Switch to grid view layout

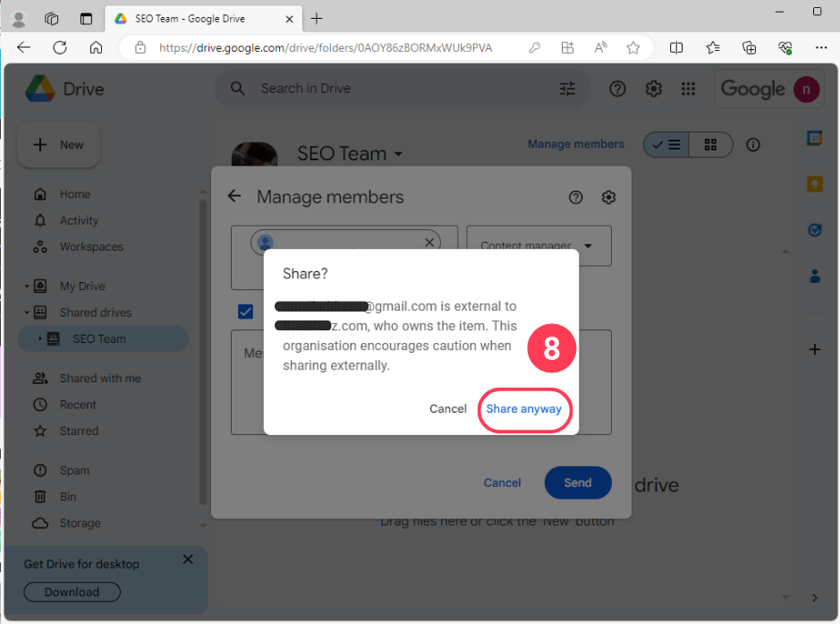pos(709,143)
